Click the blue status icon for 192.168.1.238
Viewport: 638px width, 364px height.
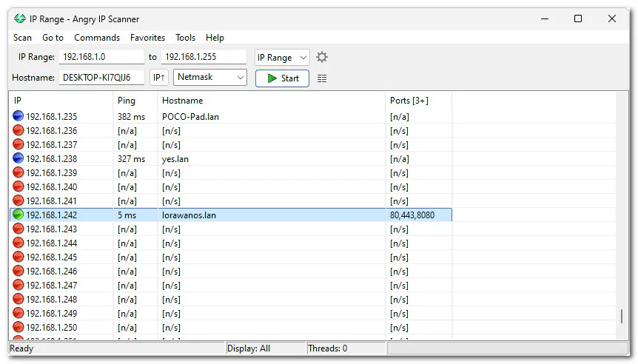click(x=18, y=158)
